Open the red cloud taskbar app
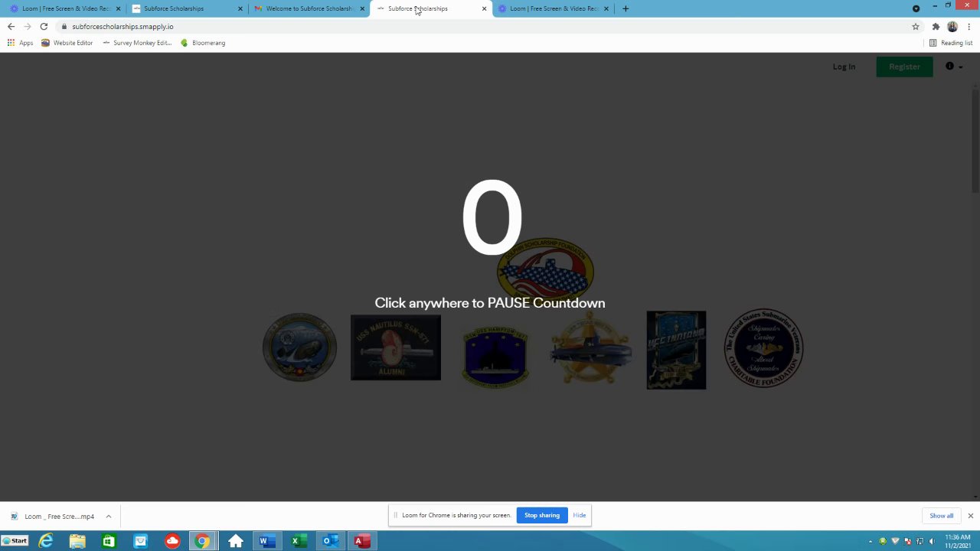This screenshot has width=980, height=551. 171,541
